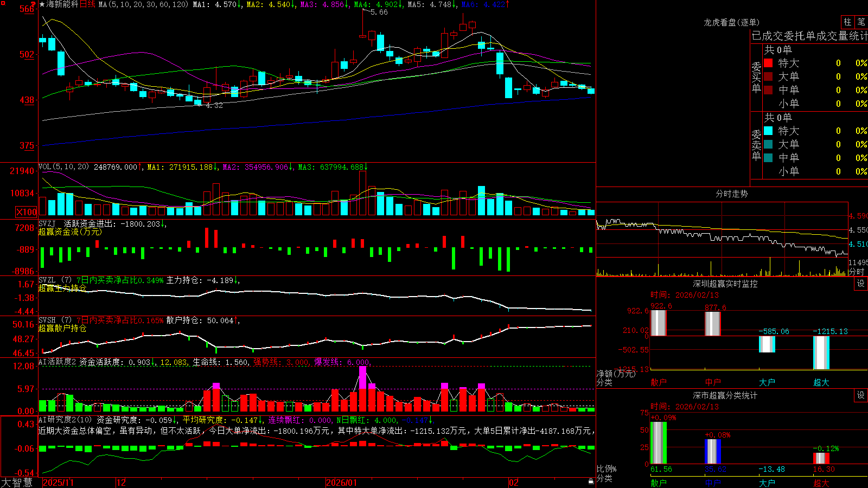Click the AI活跃度2 indicator title
The image size is (868, 488).
(x=58, y=362)
